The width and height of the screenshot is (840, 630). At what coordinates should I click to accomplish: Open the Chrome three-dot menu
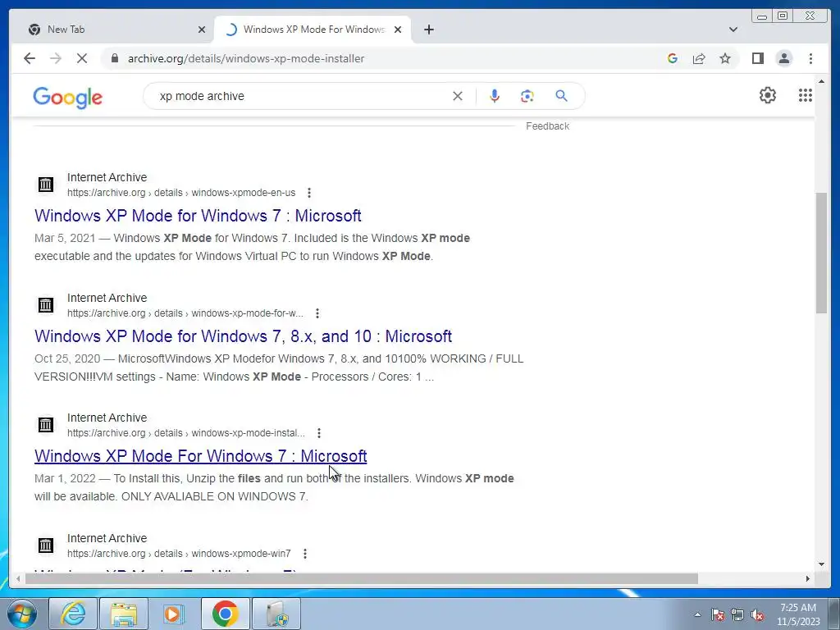click(810, 58)
